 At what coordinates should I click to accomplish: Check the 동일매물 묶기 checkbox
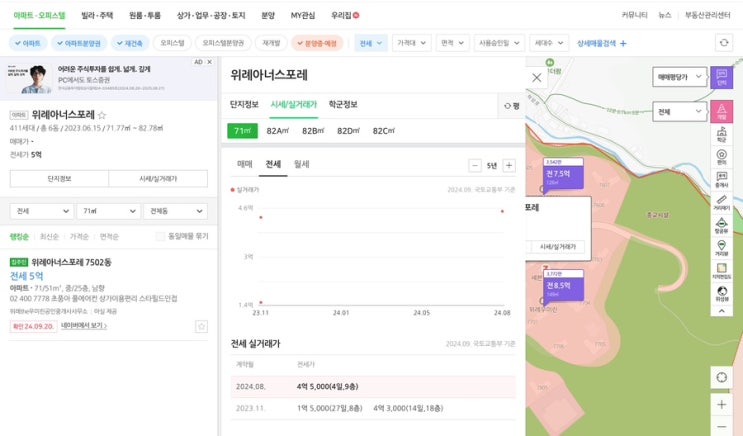[161, 236]
